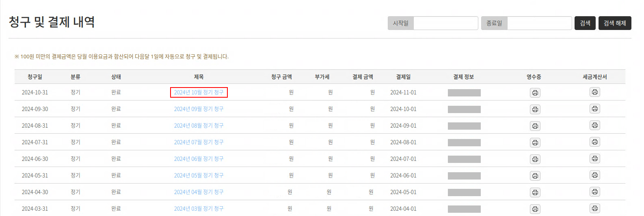Click the 시작일 label
This screenshot has height=216, width=644.
tap(401, 23)
